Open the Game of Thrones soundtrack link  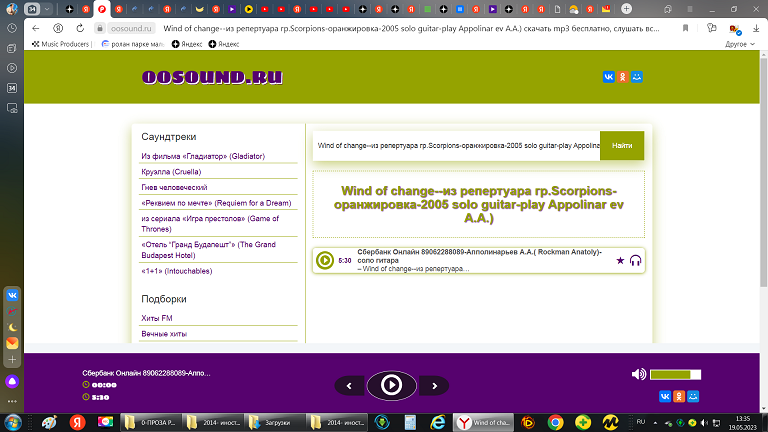210,224
